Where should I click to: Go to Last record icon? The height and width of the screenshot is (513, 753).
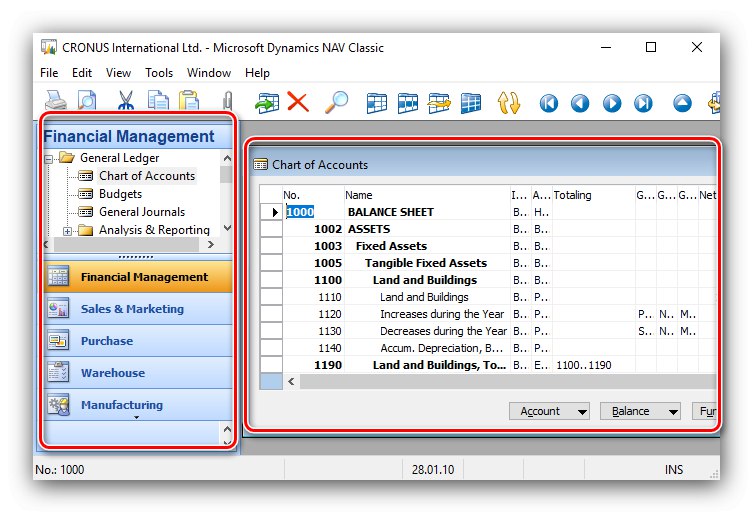click(643, 103)
